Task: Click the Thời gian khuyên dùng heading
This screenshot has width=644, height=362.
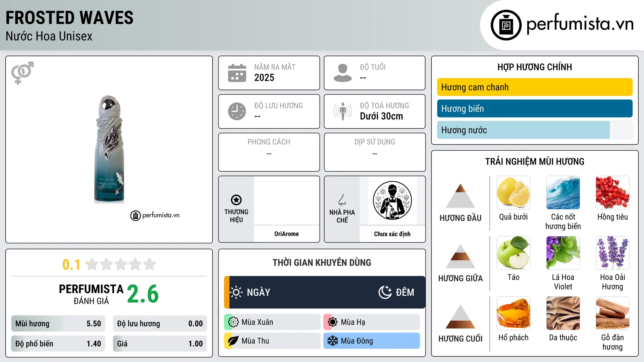Action: 322,263
